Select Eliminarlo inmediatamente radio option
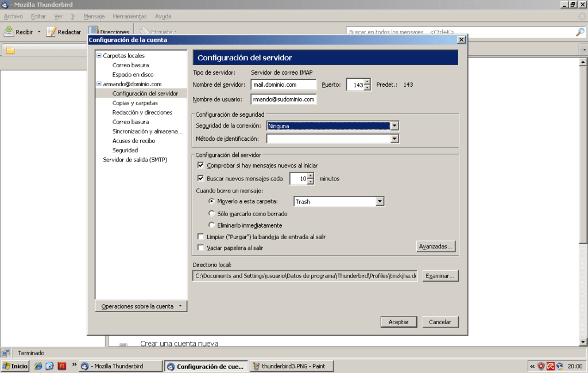 coord(212,225)
